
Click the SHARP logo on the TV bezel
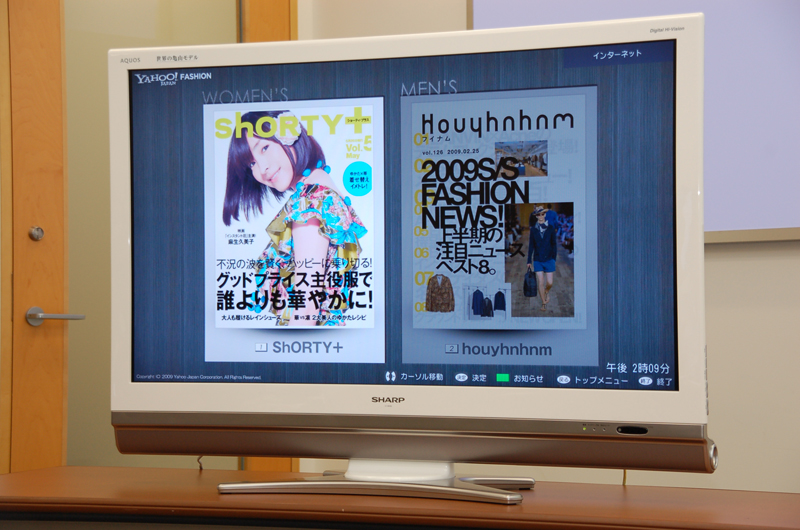coord(388,400)
